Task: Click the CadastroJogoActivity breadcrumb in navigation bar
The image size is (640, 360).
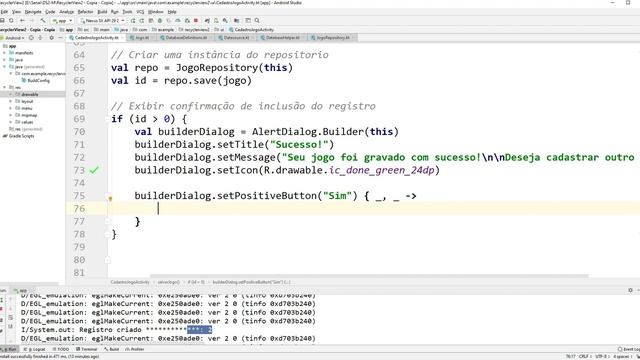Action: 251,30
